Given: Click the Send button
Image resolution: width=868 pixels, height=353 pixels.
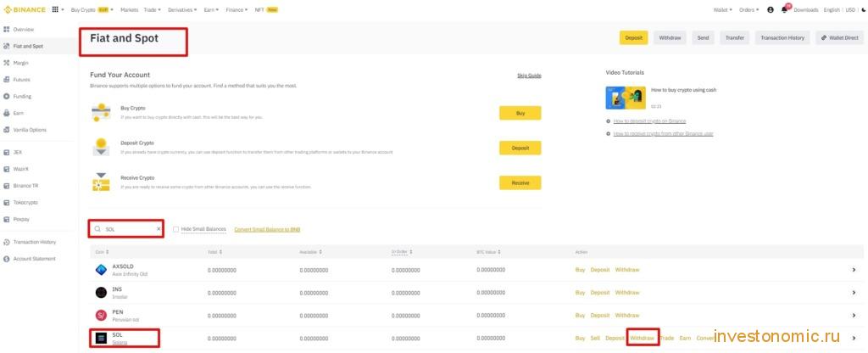Looking at the screenshot, I should coord(703,37).
